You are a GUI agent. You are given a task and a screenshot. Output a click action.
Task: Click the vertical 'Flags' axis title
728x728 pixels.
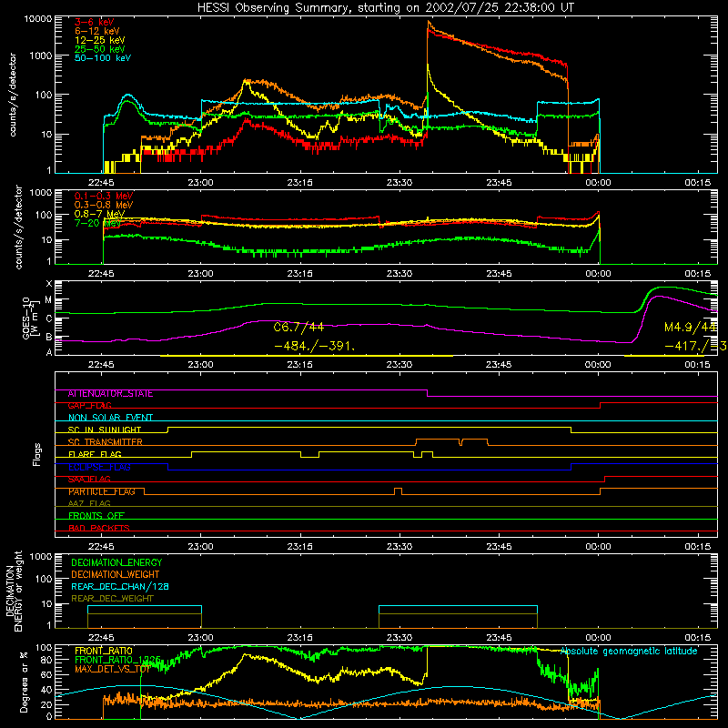point(36,454)
